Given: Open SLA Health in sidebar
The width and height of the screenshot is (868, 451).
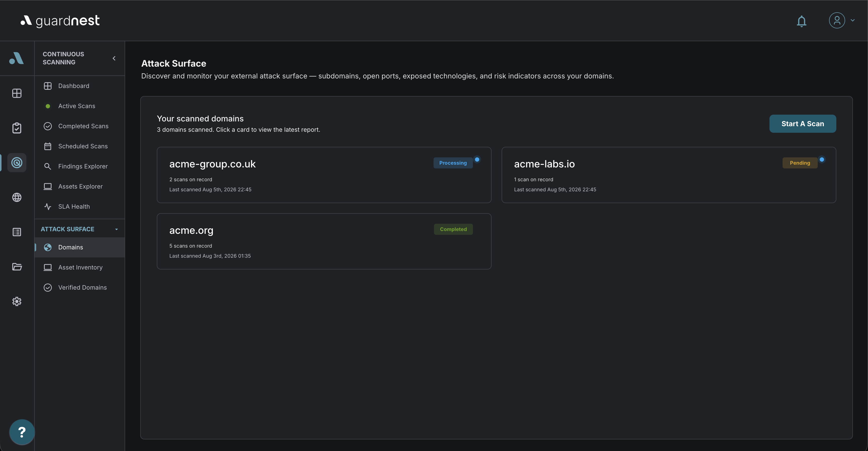Looking at the screenshot, I should (79, 207).
